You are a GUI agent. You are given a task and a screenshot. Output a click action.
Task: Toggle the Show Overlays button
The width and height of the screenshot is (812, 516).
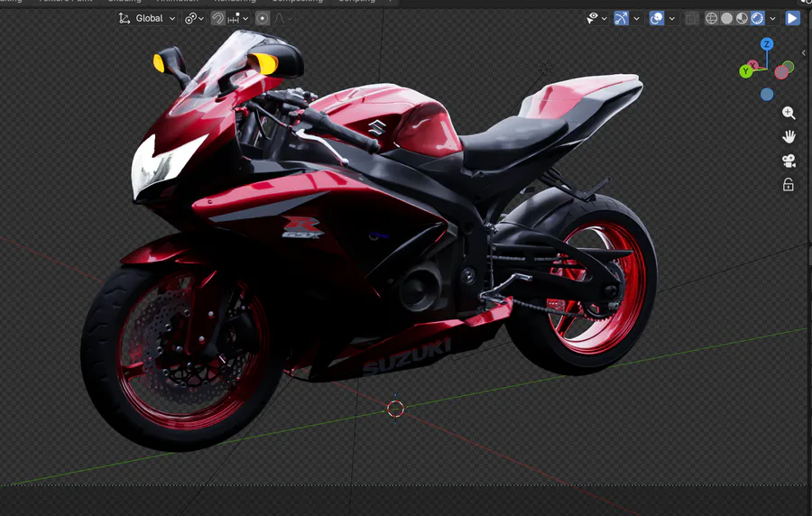tap(657, 19)
